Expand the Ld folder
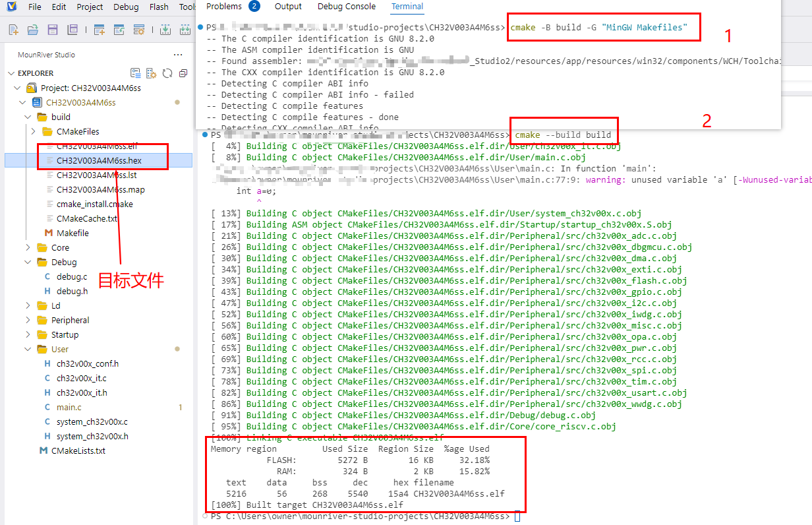Viewport: 812px width, 525px height. (28, 305)
